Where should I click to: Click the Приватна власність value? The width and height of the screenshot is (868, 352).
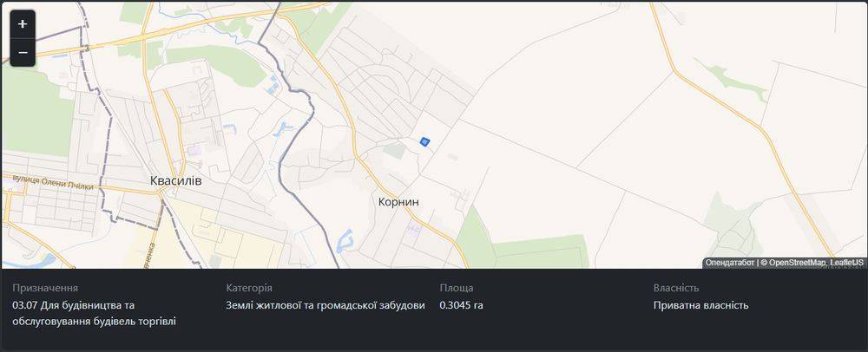(x=700, y=305)
